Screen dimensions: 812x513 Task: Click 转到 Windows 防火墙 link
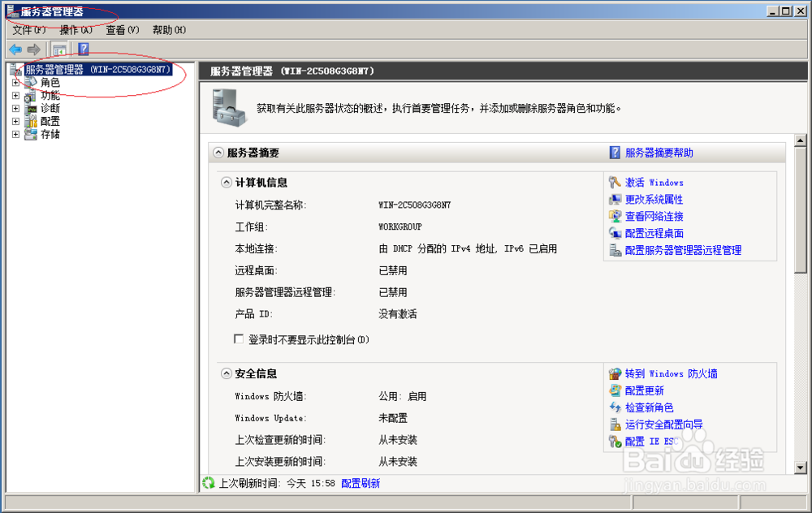point(672,373)
